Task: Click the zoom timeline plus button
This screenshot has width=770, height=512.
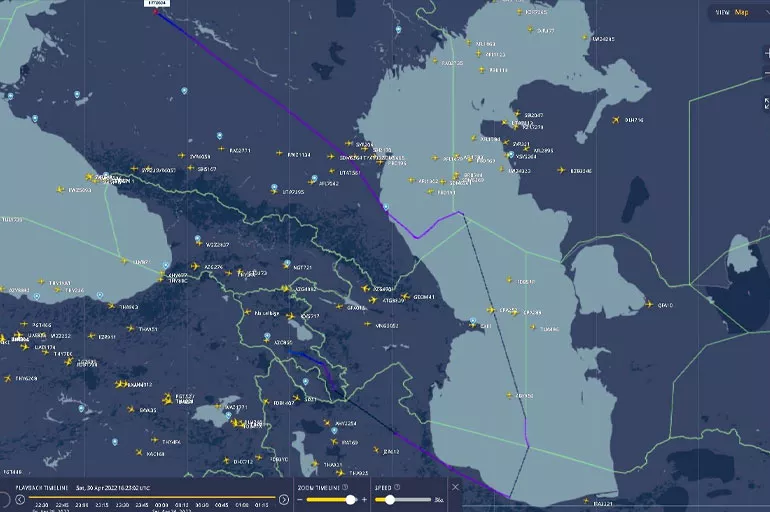Action: click(x=364, y=499)
